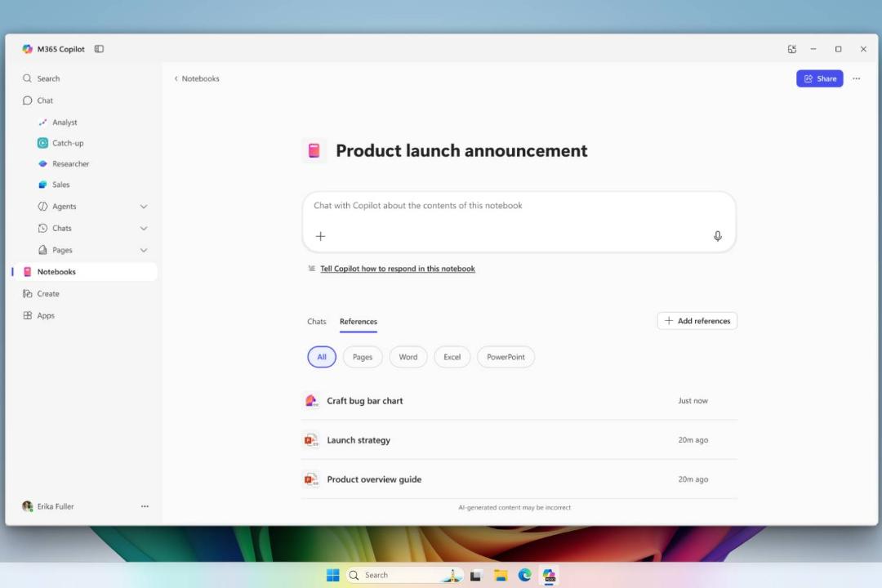Screen dimensions: 882x588
Task: Open the Launch strategy reference
Action: (x=519, y=440)
